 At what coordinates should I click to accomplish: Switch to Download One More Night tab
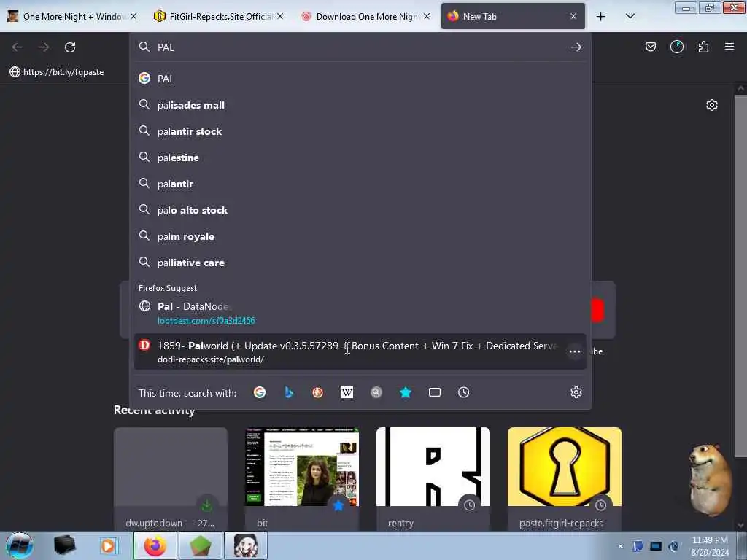click(365, 17)
